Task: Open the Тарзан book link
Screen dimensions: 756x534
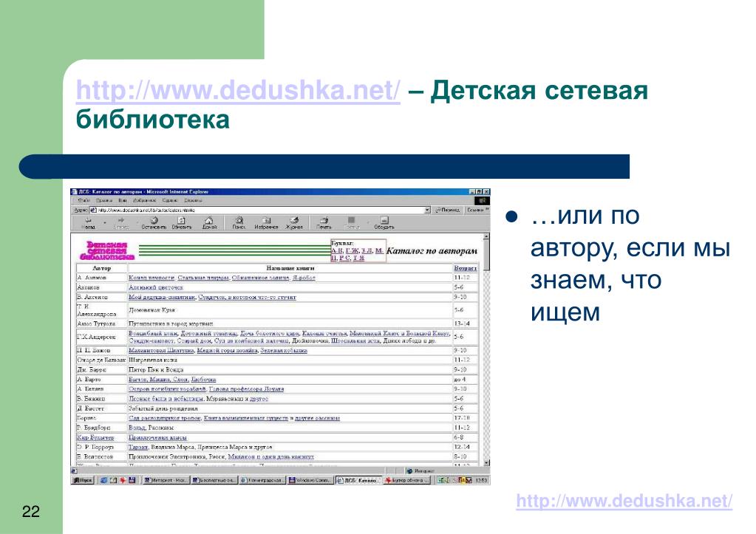Action: 138,448
